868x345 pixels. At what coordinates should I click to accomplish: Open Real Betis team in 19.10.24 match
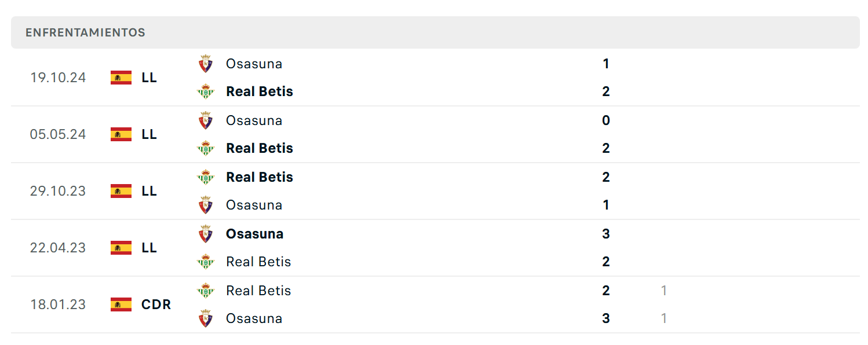pos(260,91)
